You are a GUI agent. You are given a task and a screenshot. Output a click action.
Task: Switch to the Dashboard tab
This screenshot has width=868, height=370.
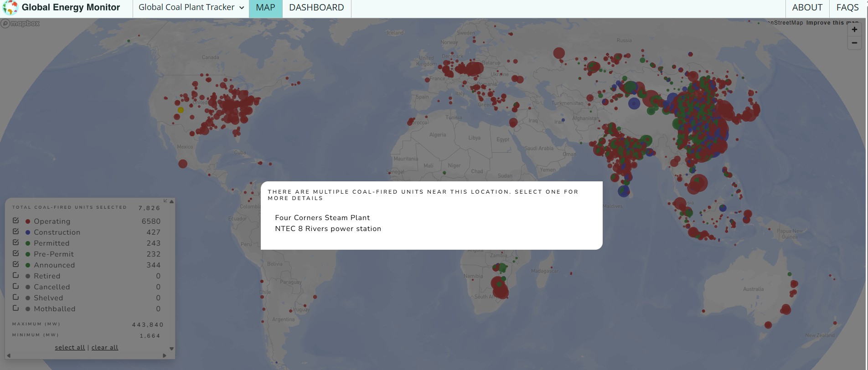(x=316, y=8)
